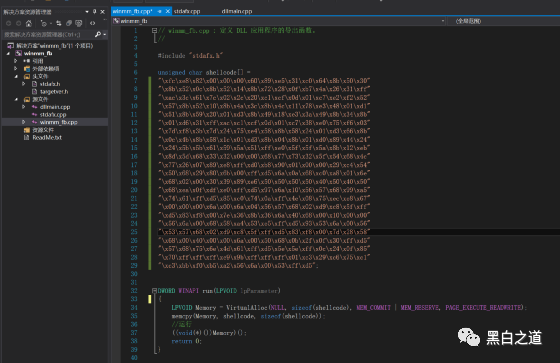Click the 头文件 folder icon
This screenshot has height=363, width=560.
coord(27,76)
